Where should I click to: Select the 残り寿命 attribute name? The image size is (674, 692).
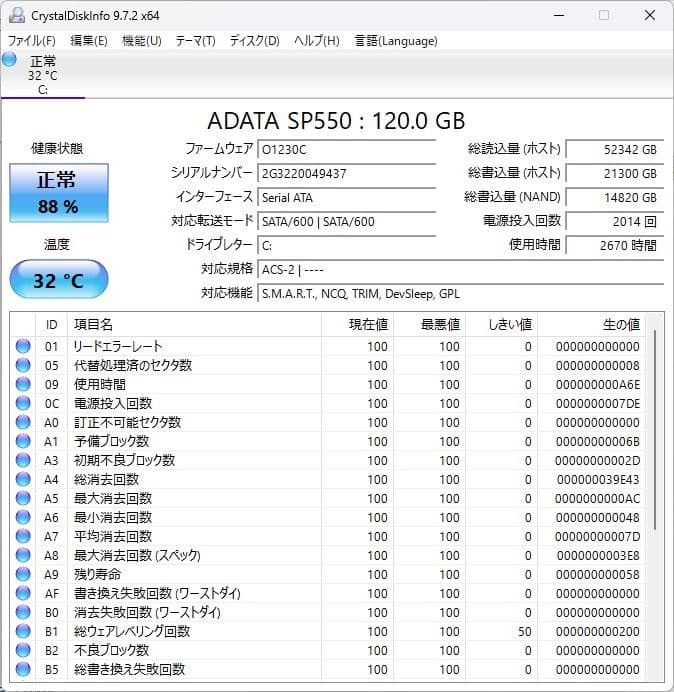98,574
